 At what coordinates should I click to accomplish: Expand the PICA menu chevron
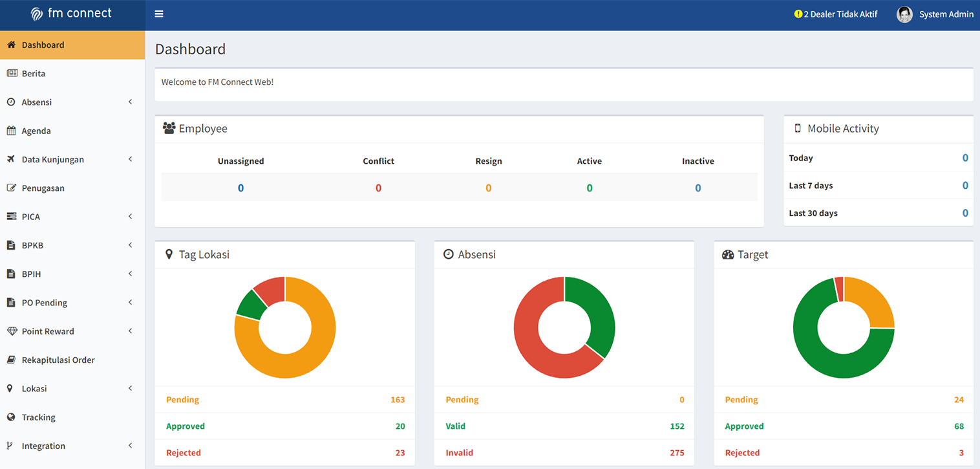click(130, 217)
